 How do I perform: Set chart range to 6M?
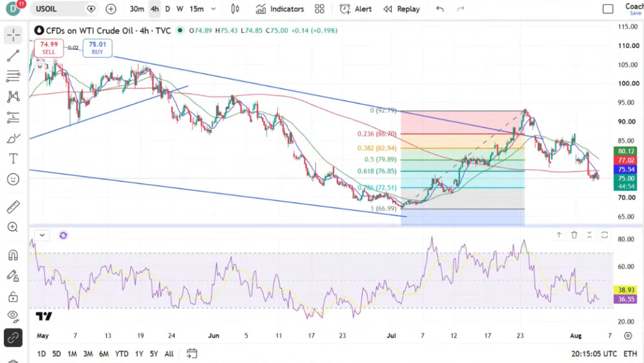tap(104, 353)
